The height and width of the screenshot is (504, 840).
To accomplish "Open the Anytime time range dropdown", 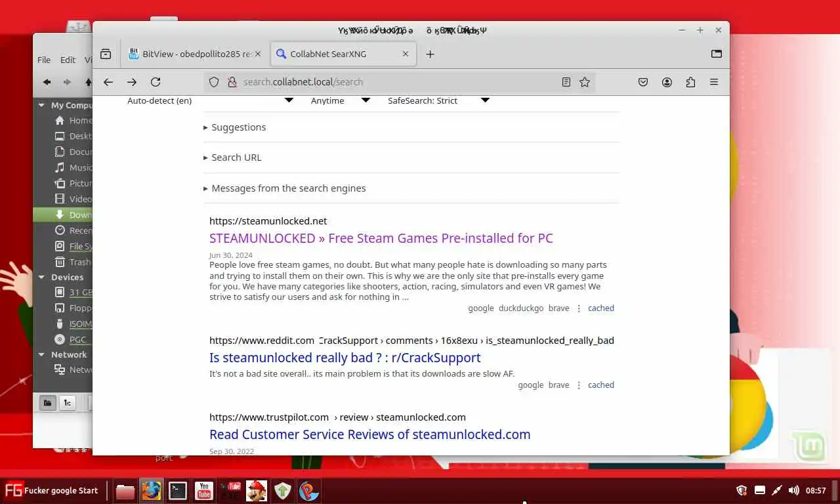I will pos(340,100).
